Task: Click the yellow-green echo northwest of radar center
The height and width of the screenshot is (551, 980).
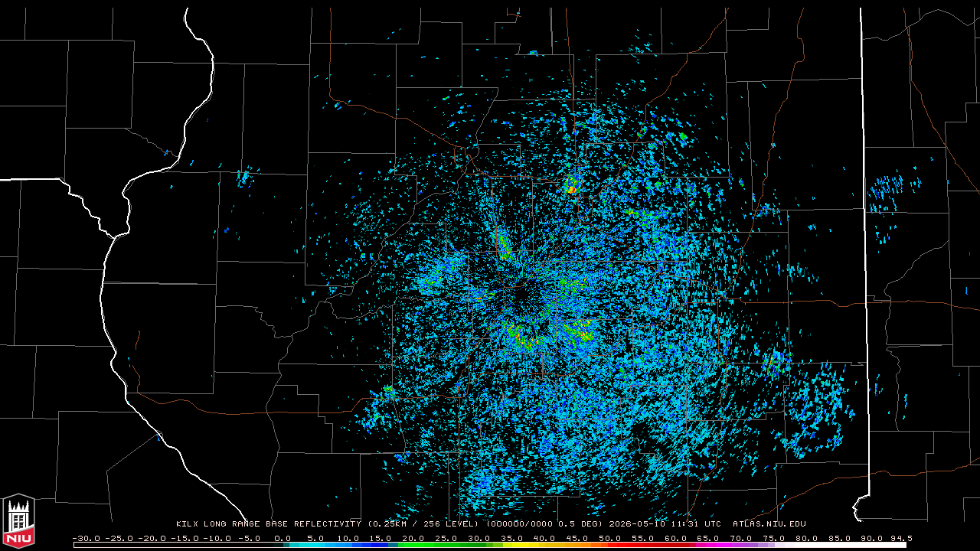Action: (505, 246)
